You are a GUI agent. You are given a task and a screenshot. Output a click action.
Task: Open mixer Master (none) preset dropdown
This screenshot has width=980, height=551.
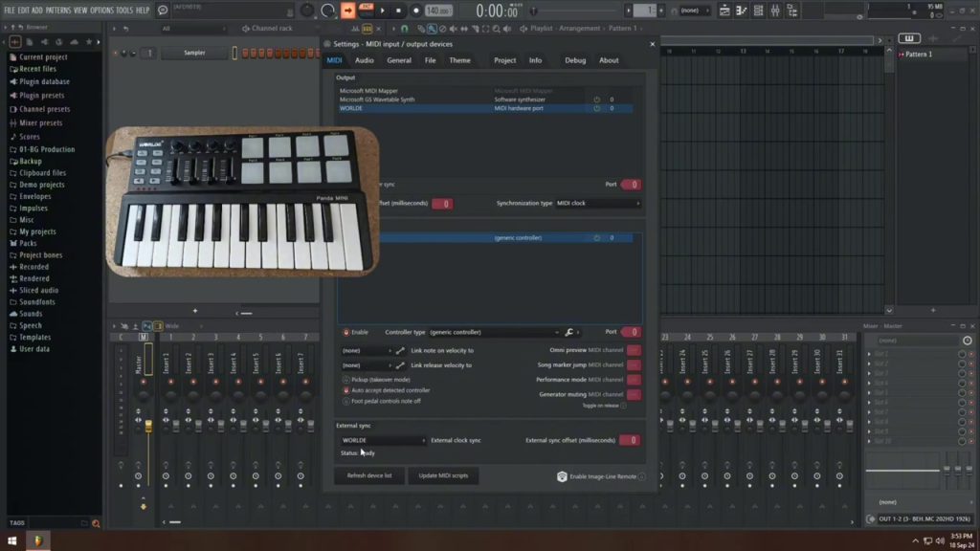click(916, 341)
